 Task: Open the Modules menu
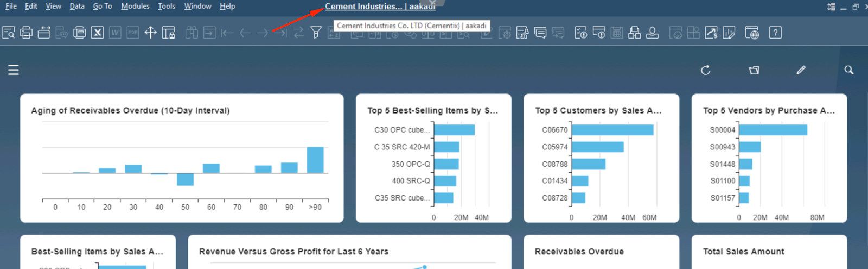(x=135, y=6)
